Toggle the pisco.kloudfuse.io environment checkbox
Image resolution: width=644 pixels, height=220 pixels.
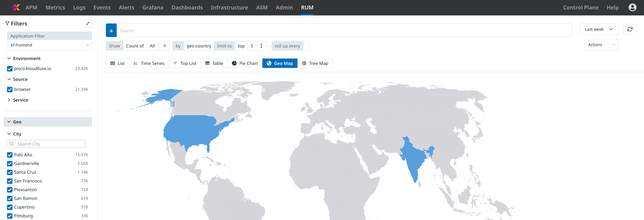[10, 69]
